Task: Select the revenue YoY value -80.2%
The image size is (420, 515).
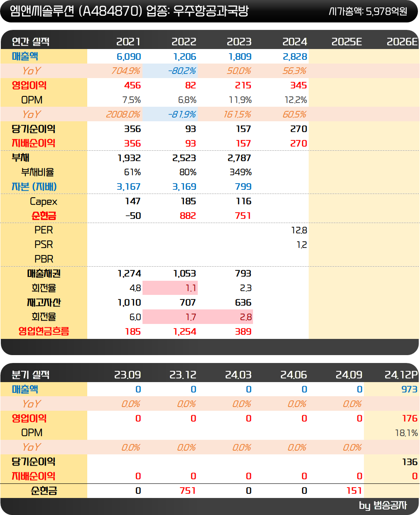Action: click(x=182, y=71)
